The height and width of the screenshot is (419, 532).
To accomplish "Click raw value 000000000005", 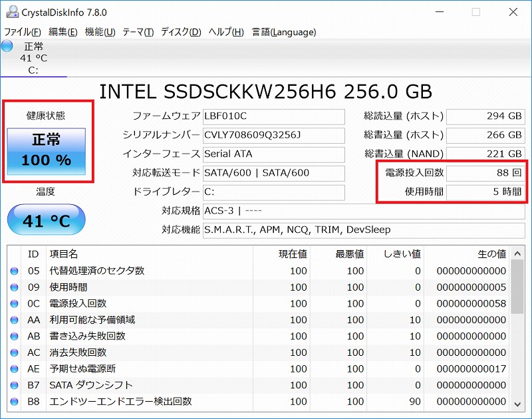I will click(471, 287).
